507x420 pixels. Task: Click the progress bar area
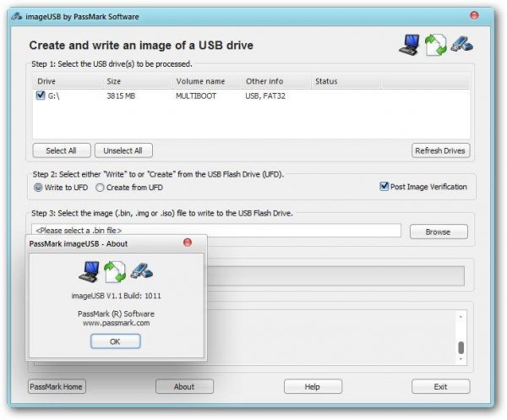point(335,275)
